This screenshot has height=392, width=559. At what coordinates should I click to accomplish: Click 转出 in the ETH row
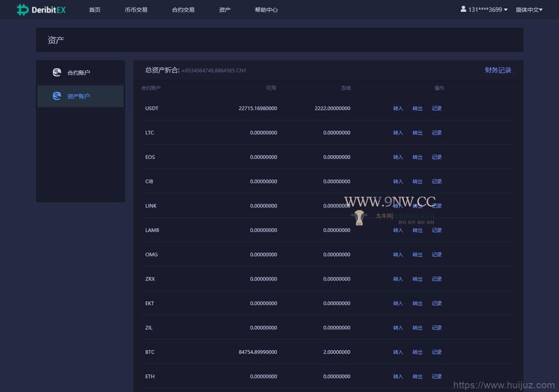coord(417,377)
